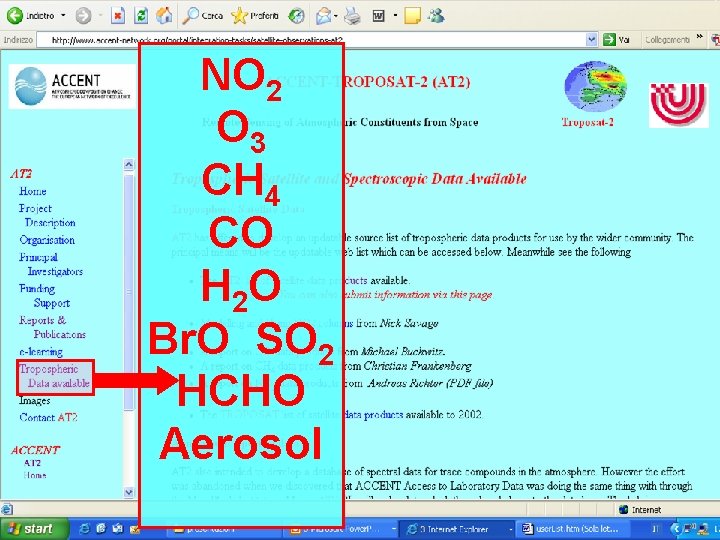Open the Organisation sidebar link
Screen dimensions: 720x540
[47, 240]
